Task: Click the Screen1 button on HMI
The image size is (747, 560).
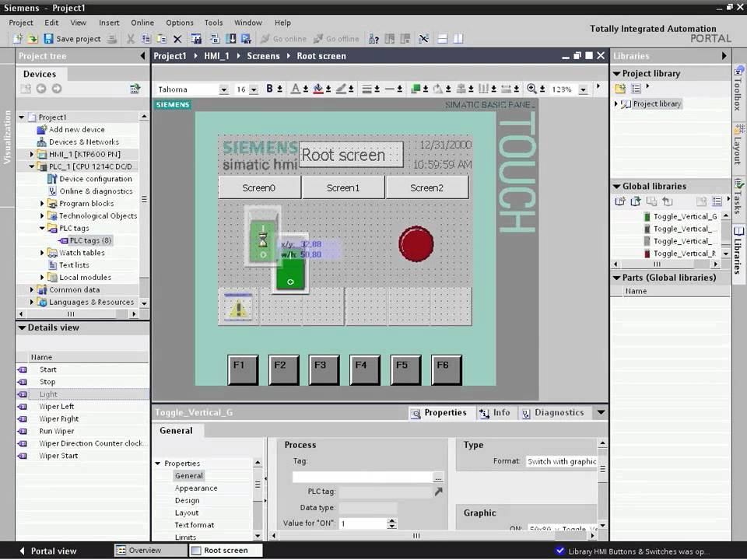Action: point(343,188)
